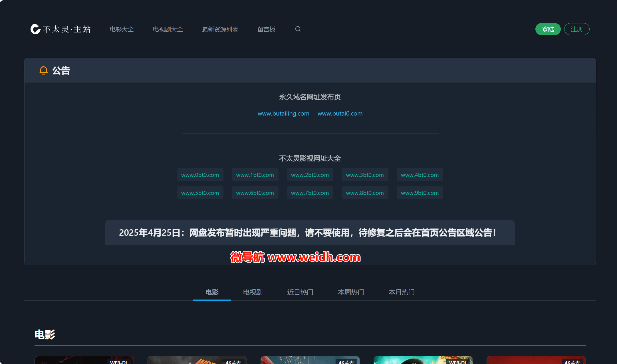The height and width of the screenshot is (364, 617).
Task: Visit the www.butailing.com link
Action: (x=283, y=114)
